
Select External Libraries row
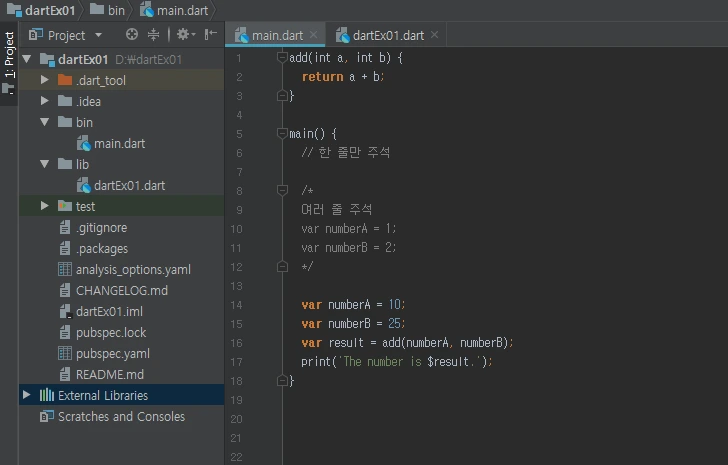click(121, 395)
